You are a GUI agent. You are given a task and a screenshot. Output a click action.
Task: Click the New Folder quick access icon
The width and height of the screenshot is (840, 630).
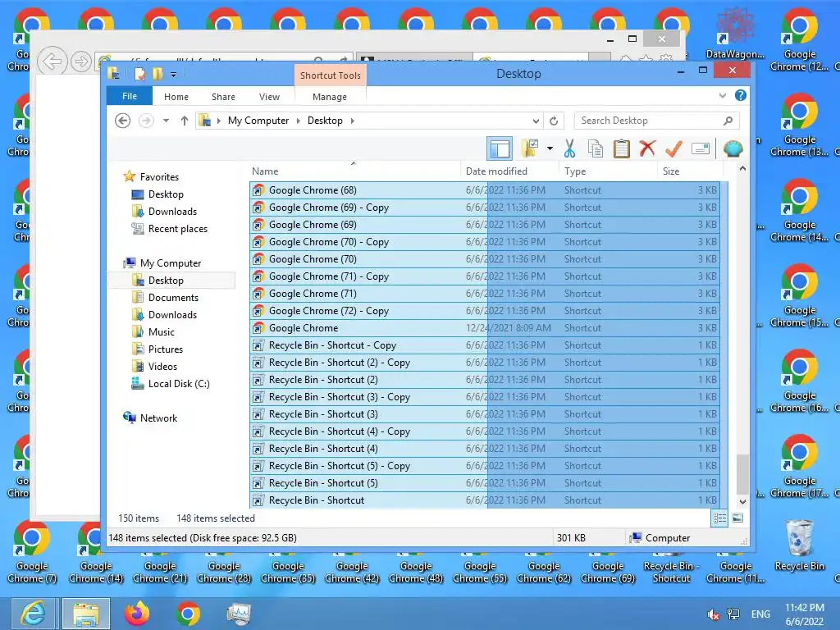point(157,74)
